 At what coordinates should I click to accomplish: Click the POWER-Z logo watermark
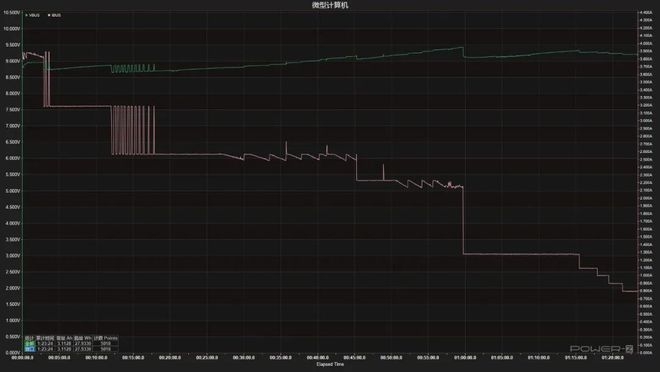coord(601,349)
